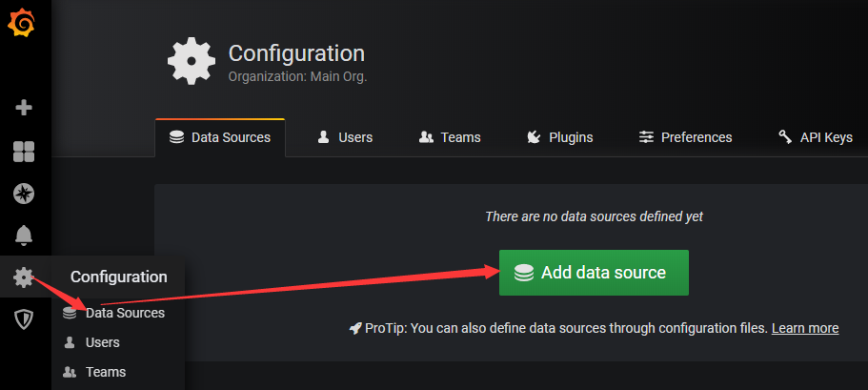The height and width of the screenshot is (390, 868).
Task: Open the Teams tab
Action: (x=450, y=137)
